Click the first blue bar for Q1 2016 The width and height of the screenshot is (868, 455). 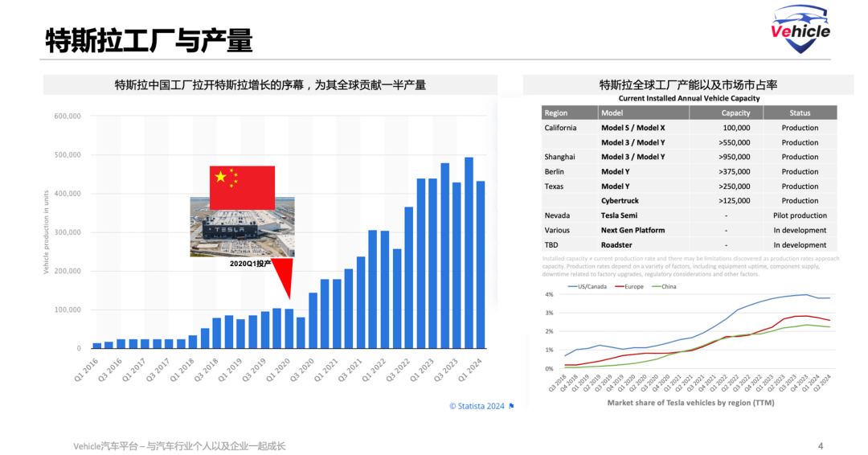point(97,346)
